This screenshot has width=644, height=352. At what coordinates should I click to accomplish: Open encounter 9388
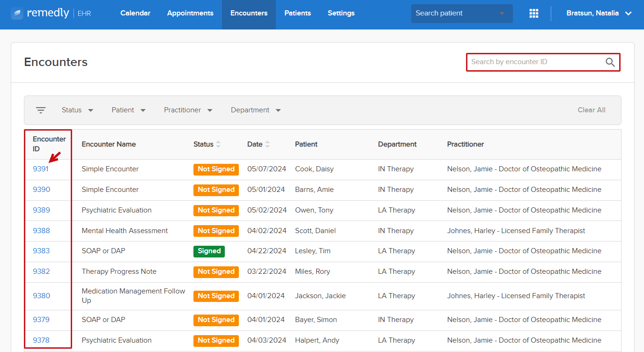[x=41, y=231]
